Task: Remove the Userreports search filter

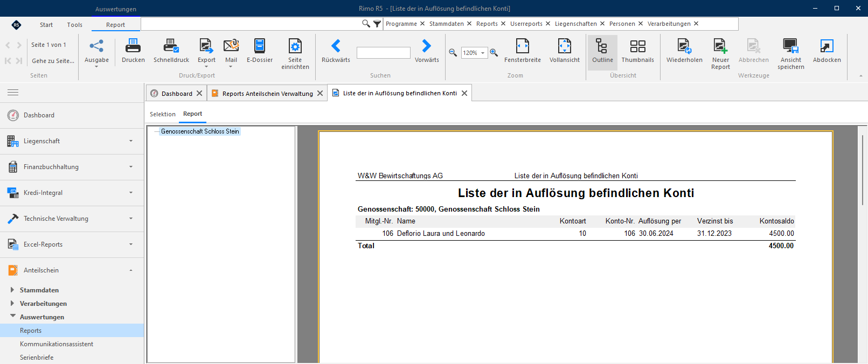Action: tap(548, 24)
